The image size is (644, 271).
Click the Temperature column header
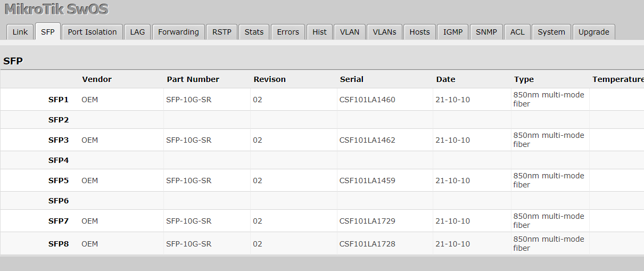[x=617, y=79]
